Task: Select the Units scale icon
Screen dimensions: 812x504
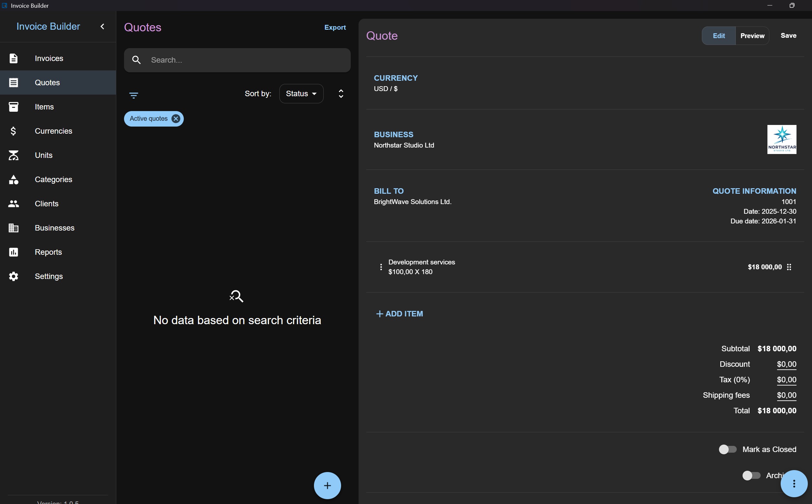Action: [13, 155]
